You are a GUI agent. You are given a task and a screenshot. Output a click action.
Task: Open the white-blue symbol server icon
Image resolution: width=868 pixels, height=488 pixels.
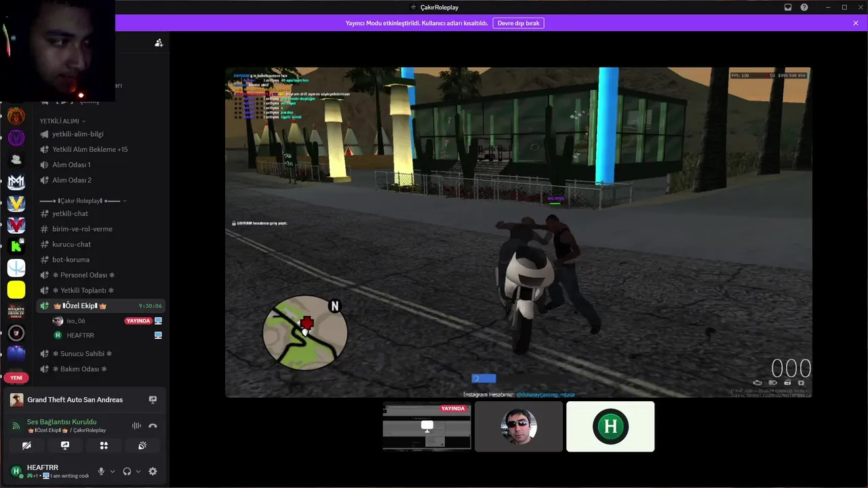pyautogui.click(x=16, y=268)
